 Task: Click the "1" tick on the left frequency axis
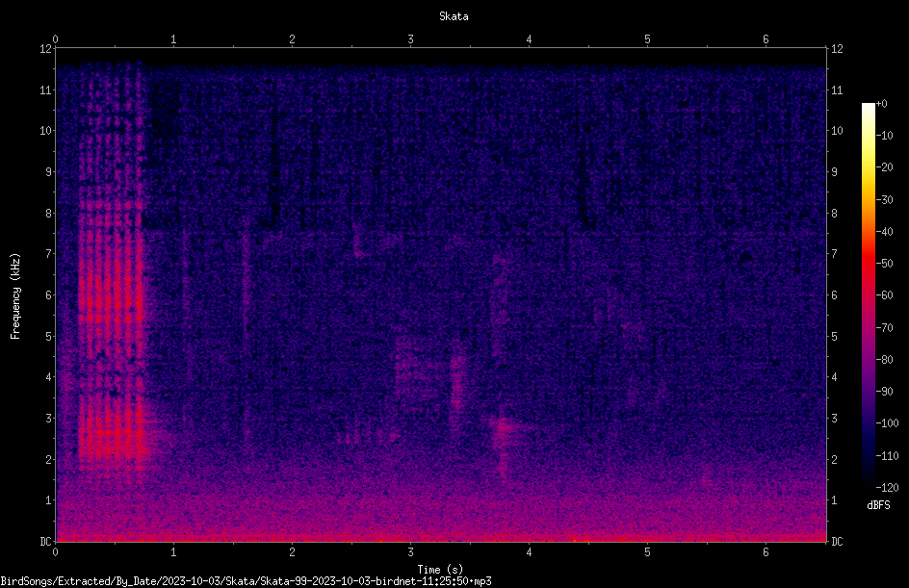pyautogui.click(x=48, y=500)
